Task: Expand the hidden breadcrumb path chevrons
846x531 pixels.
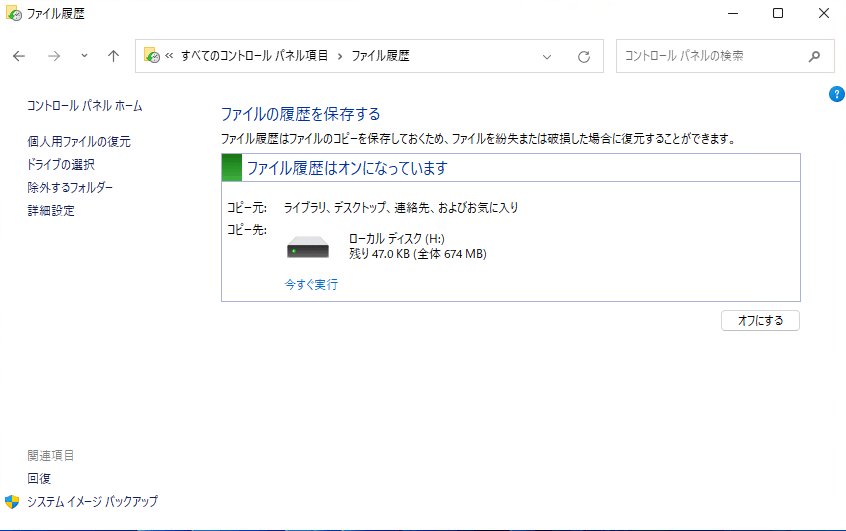Action: [170, 56]
